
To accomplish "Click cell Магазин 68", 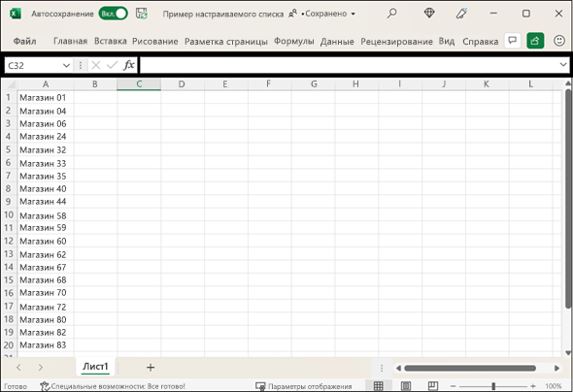I will [x=46, y=280].
